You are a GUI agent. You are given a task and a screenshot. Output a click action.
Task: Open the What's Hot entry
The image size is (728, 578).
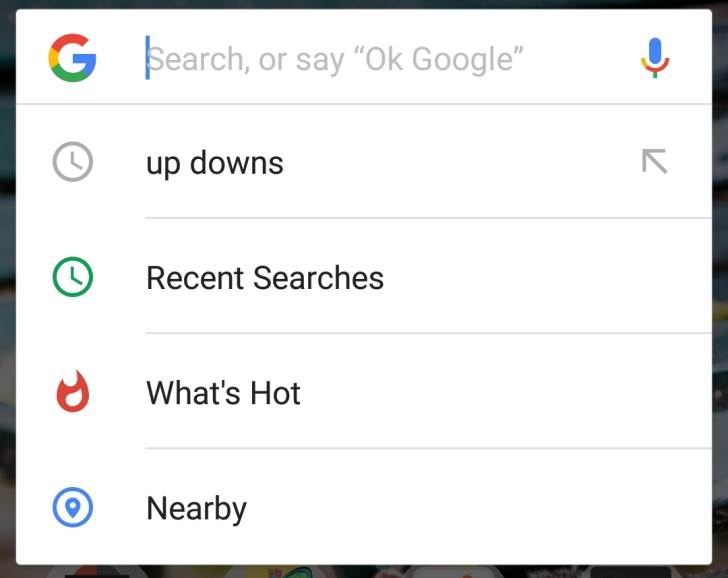coord(223,393)
